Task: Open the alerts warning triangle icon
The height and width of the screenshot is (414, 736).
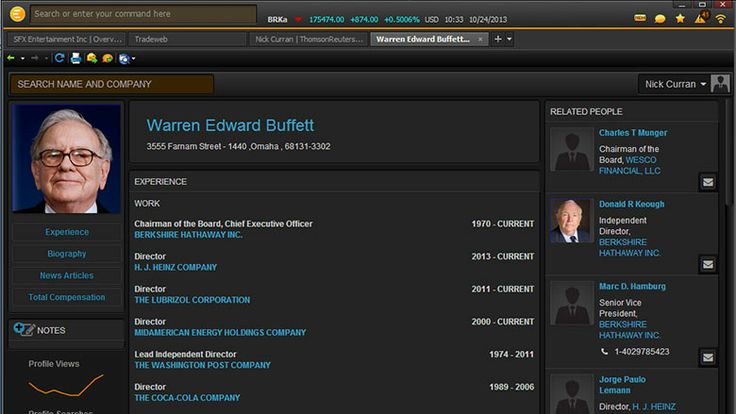Action: (x=700, y=18)
